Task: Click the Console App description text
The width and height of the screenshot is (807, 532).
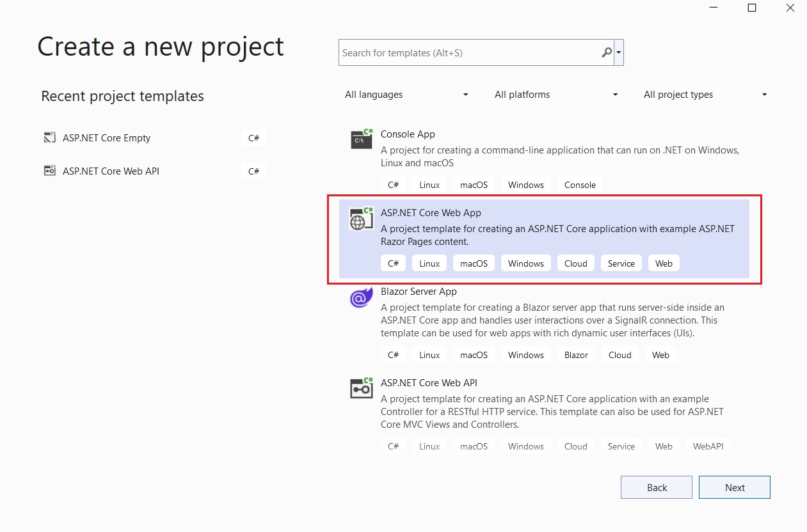Action: [x=560, y=157]
